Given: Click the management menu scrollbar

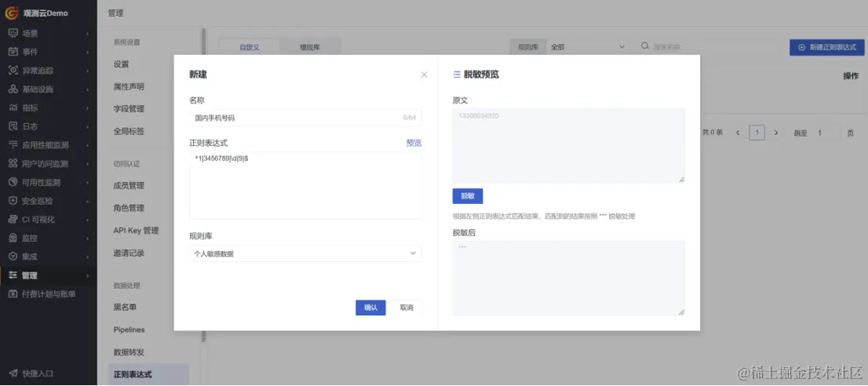Looking at the screenshot, I should (x=203, y=185).
